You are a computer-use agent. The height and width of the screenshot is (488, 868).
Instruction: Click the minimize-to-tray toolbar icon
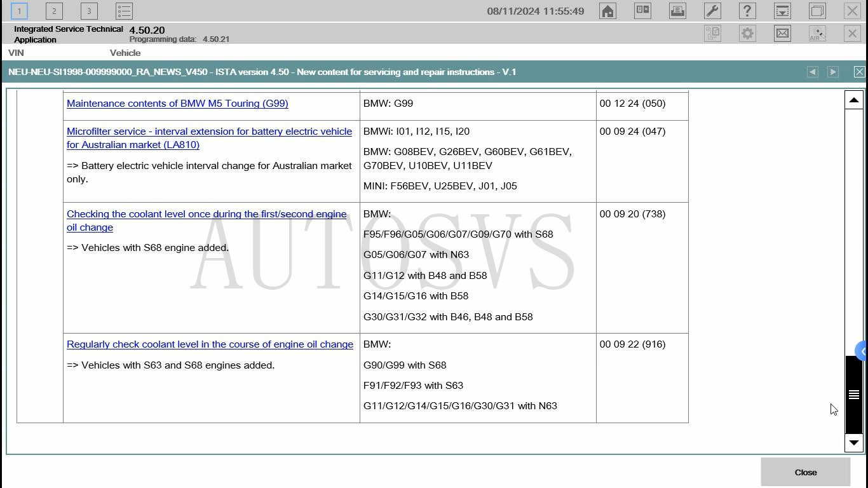[782, 11]
